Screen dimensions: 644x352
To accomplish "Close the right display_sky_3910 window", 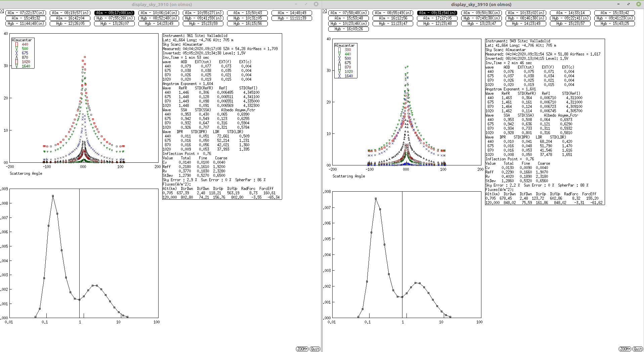I will (638, 4).
